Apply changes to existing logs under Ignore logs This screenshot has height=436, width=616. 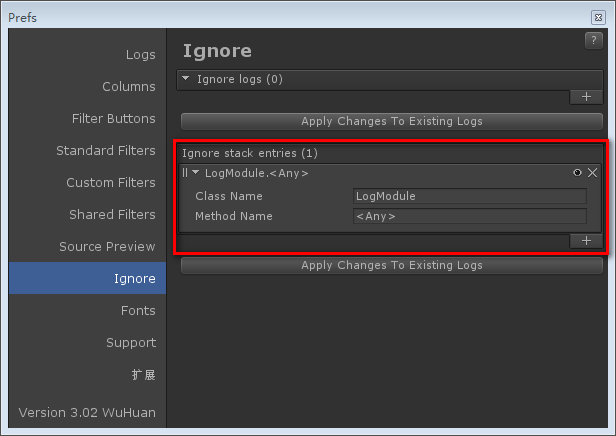pyautogui.click(x=392, y=121)
